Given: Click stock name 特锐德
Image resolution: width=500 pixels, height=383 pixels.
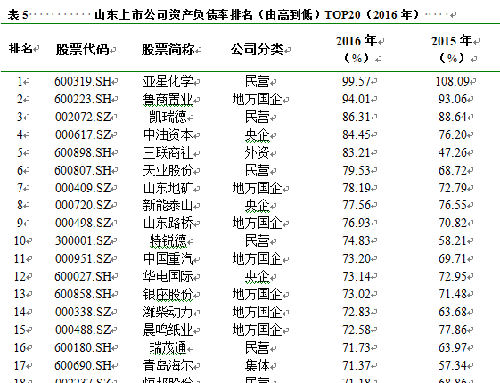Looking at the screenshot, I should 168,241.
